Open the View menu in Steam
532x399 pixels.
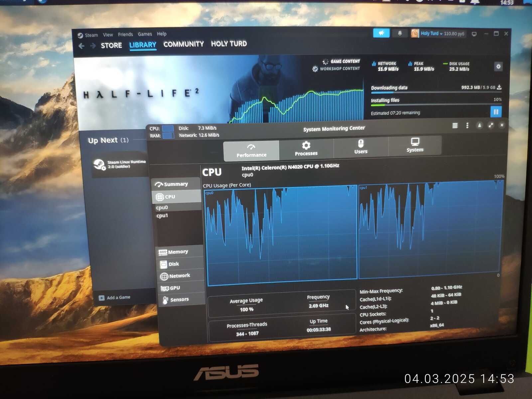[108, 35]
